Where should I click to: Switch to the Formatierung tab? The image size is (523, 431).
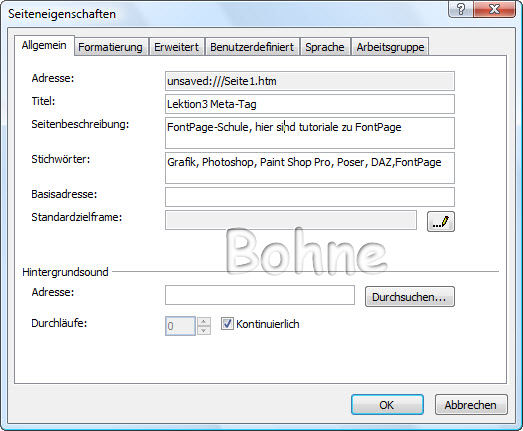[110, 47]
